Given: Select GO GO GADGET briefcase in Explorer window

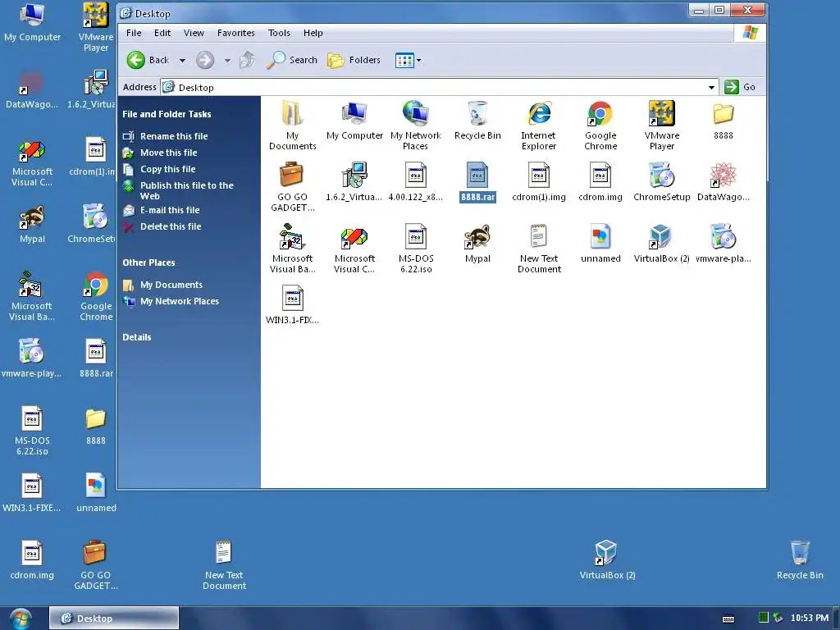Looking at the screenshot, I should pos(292,186).
